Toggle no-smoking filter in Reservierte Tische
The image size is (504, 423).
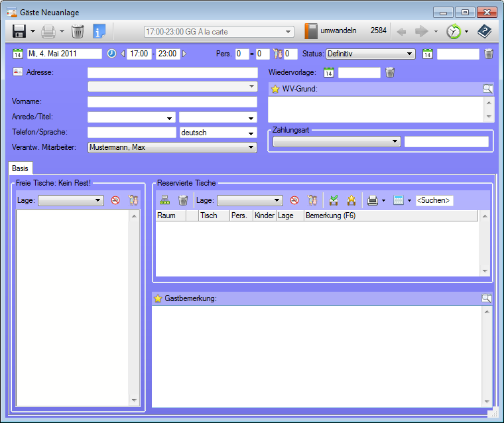coord(294,200)
